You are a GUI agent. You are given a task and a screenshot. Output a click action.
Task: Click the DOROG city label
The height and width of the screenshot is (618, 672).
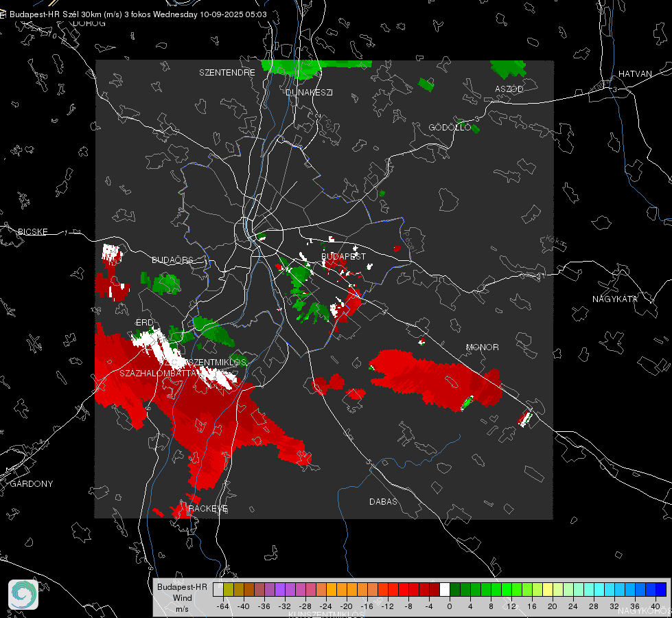pos(89,23)
